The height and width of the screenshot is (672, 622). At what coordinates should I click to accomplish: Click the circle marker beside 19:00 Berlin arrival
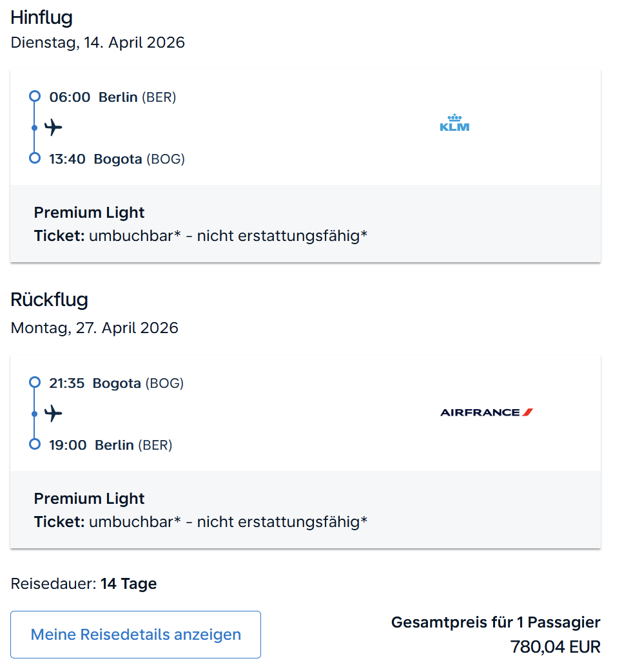click(35, 445)
